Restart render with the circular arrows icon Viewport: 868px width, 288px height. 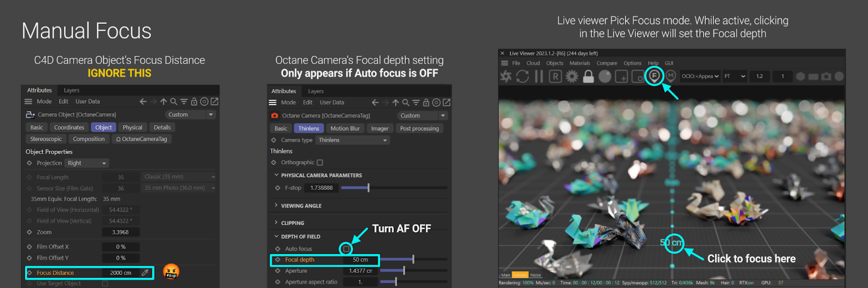(x=522, y=76)
